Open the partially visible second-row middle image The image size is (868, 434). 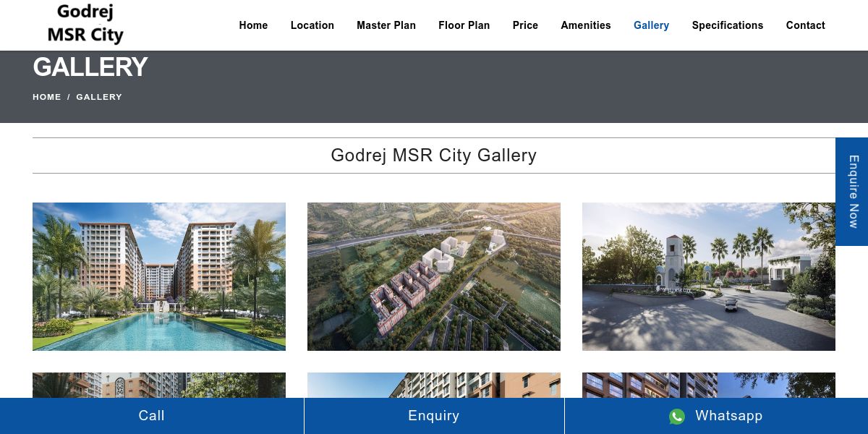(434, 385)
